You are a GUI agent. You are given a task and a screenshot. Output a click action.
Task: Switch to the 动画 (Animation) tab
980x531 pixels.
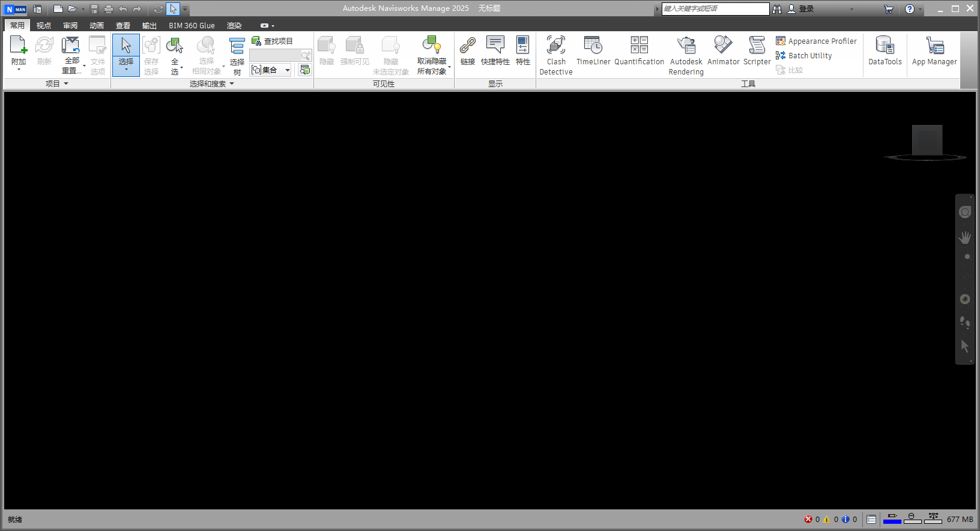[x=97, y=25]
